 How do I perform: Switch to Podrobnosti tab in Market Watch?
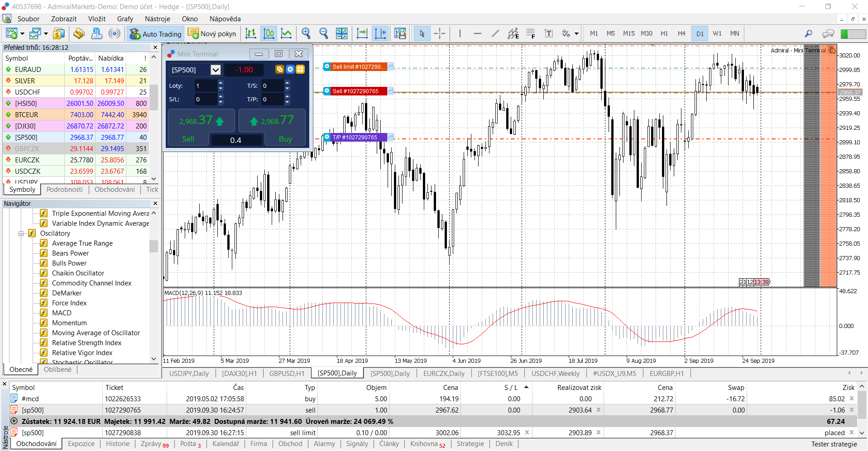[x=65, y=190]
